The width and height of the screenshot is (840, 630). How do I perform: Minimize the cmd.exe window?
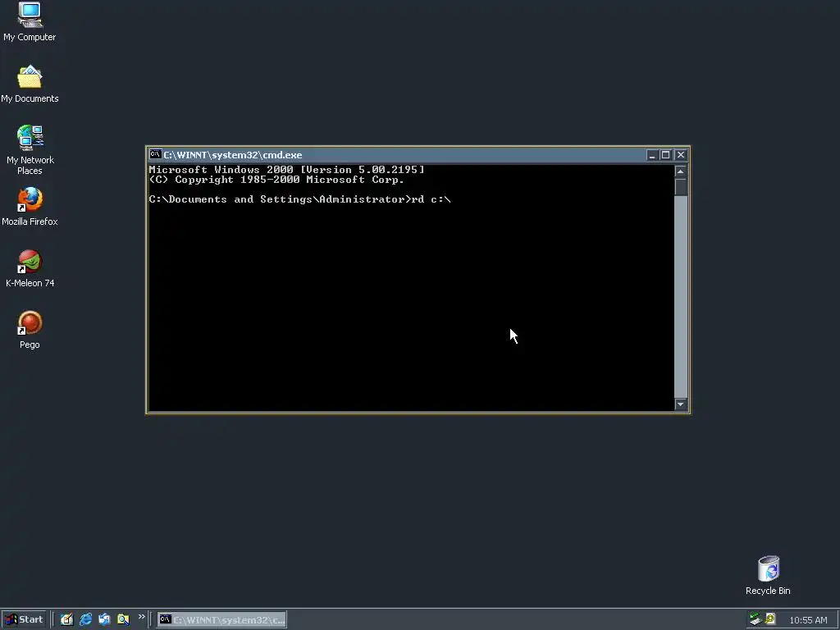tap(652, 155)
